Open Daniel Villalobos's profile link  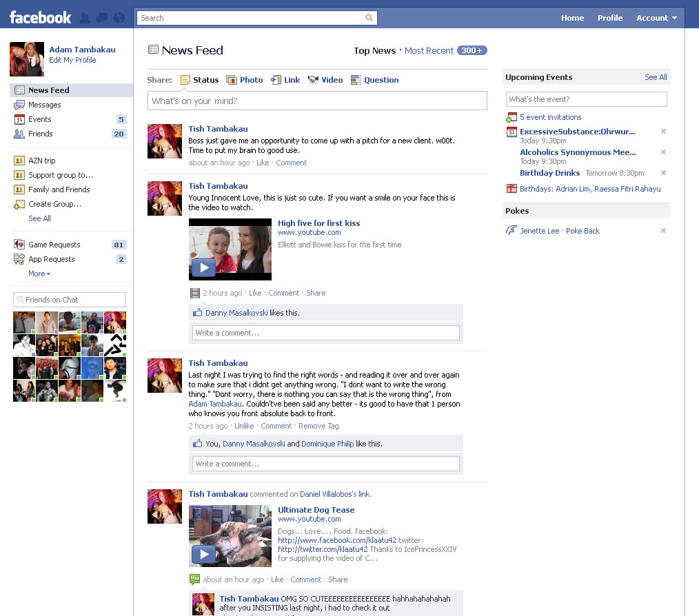point(326,494)
